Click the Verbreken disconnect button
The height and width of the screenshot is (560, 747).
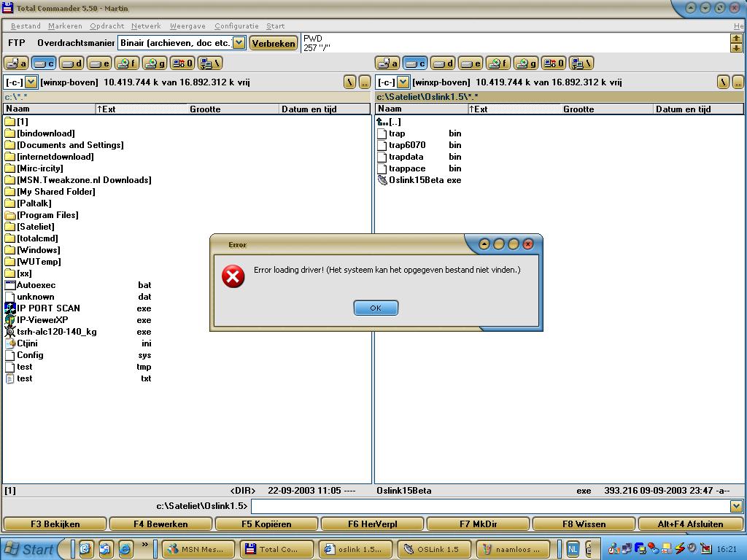pyautogui.click(x=274, y=43)
